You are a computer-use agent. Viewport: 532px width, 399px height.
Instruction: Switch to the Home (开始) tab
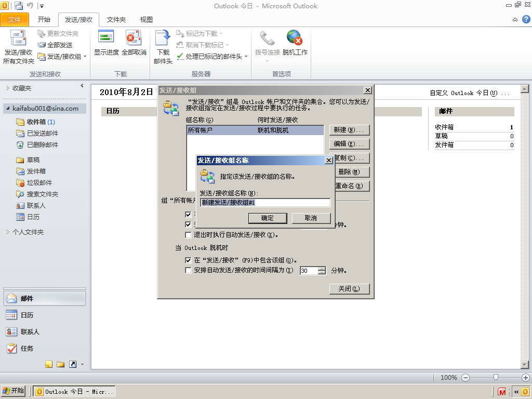click(44, 20)
